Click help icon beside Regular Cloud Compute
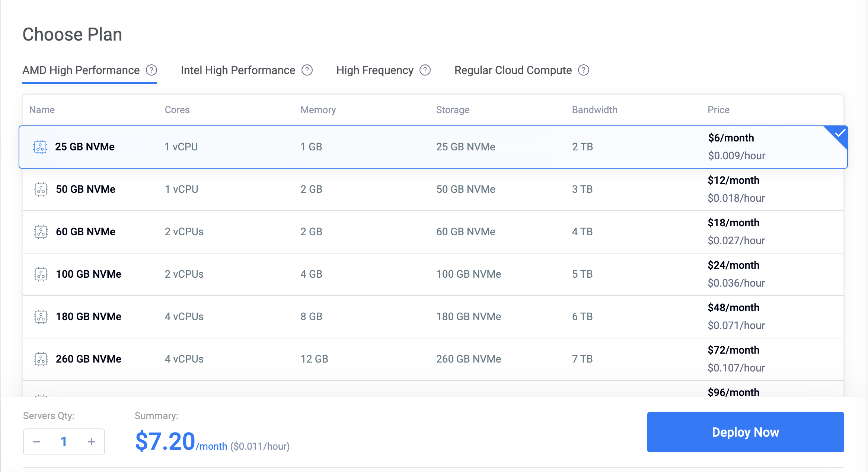868x472 pixels. pyautogui.click(x=584, y=70)
